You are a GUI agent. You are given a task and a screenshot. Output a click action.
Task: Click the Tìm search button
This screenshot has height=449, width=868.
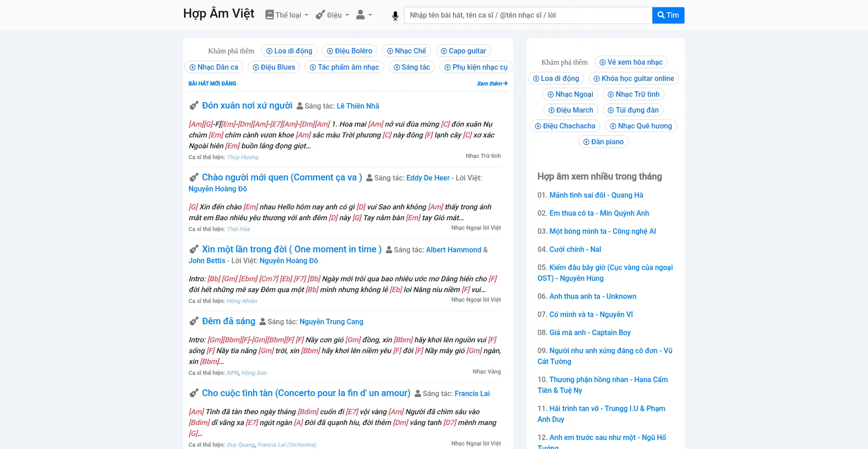tap(668, 15)
